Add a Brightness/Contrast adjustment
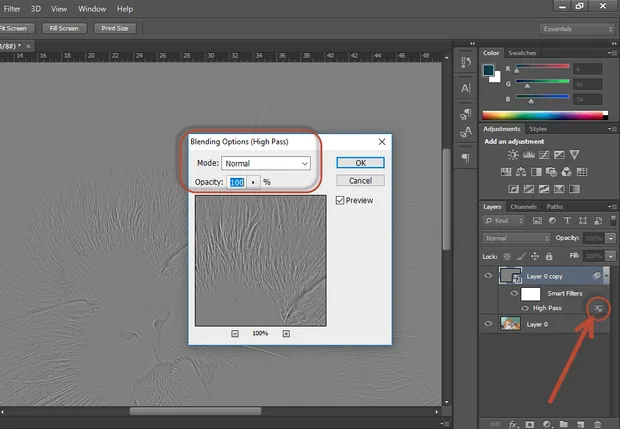Viewport: 620px width, 429px height. point(513,155)
